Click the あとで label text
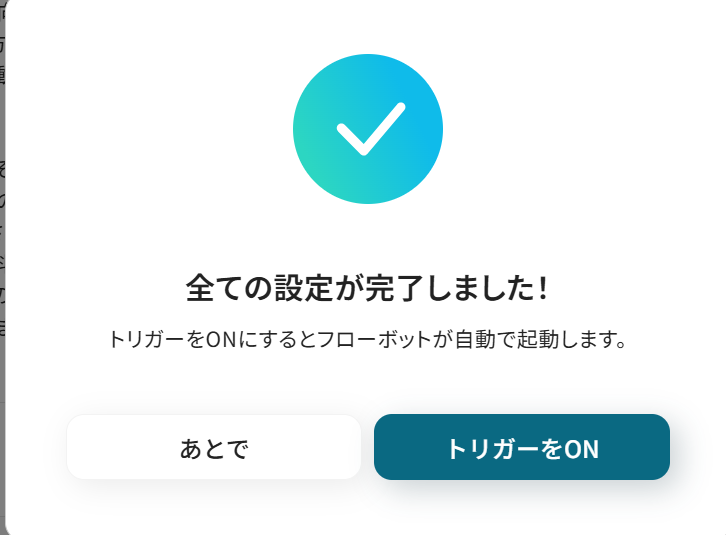Image resolution: width=726 pixels, height=535 pixels. [x=214, y=449]
